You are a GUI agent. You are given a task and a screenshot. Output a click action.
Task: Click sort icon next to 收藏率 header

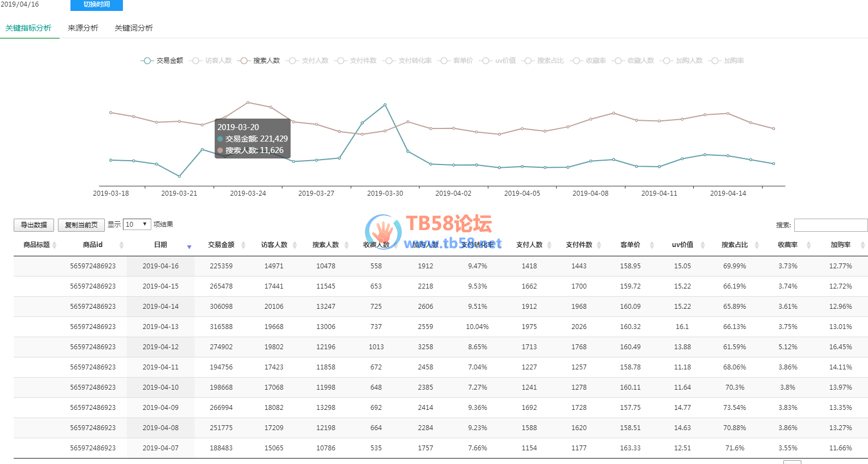[x=808, y=245]
